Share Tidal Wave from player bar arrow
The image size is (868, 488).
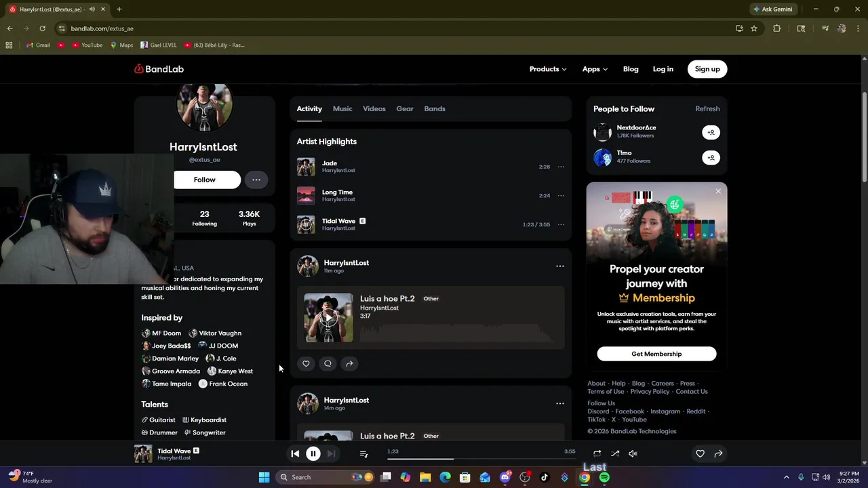pyautogui.click(x=718, y=453)
